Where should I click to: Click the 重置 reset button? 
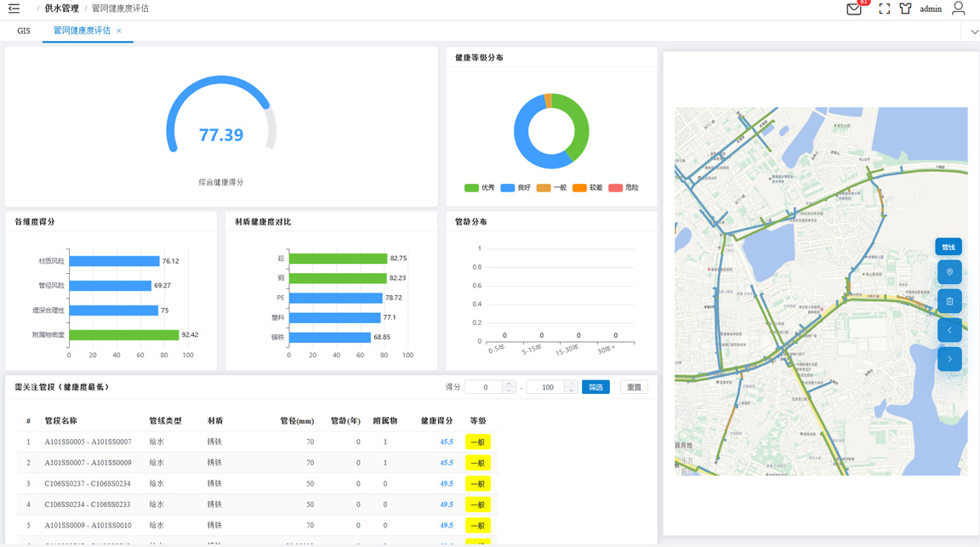(634, 387)
